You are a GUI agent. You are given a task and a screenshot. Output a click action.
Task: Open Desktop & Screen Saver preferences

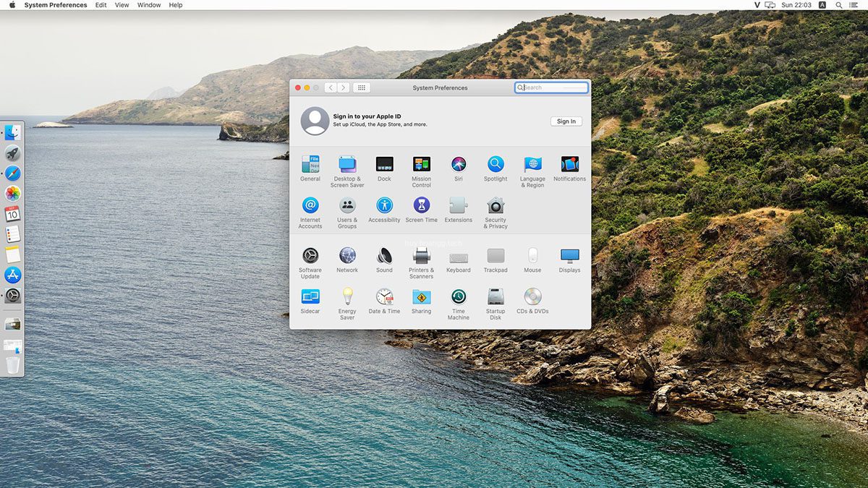click(347, 171)
